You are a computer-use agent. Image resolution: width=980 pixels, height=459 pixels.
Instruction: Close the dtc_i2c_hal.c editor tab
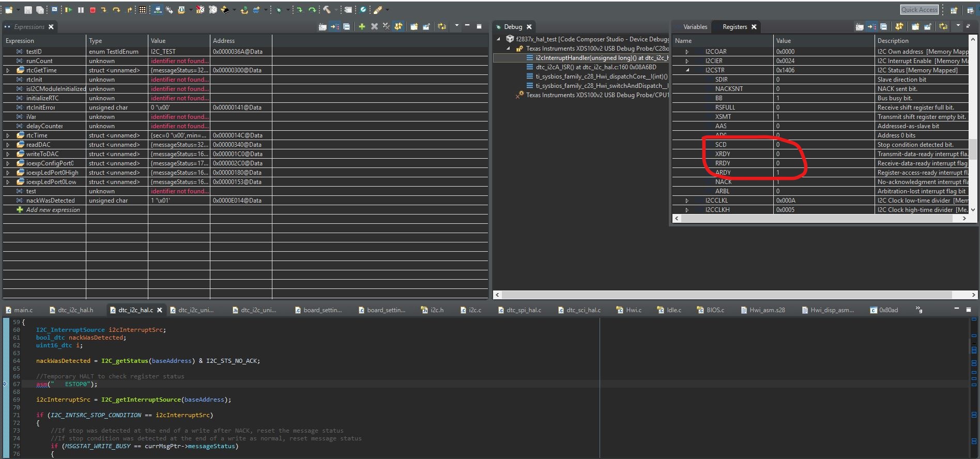point(160,310)
